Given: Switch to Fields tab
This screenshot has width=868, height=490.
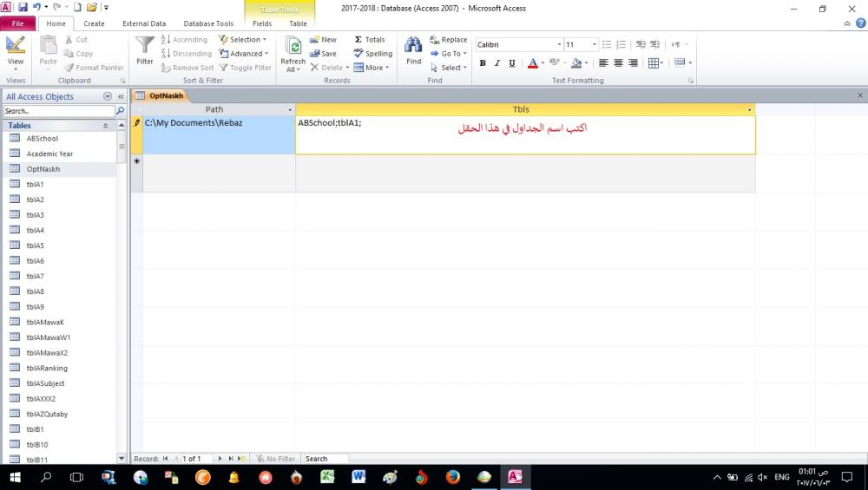Looking at the screenshot, I should tap(262, 23).
